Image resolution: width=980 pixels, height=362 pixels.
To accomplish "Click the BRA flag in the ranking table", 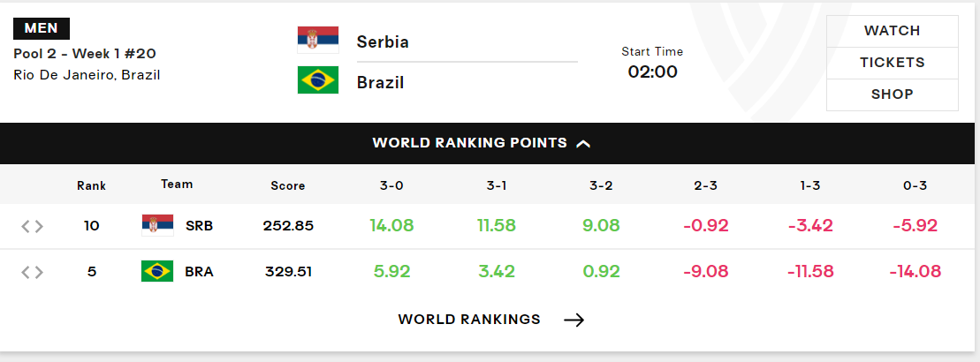I will tap(157, 271).
